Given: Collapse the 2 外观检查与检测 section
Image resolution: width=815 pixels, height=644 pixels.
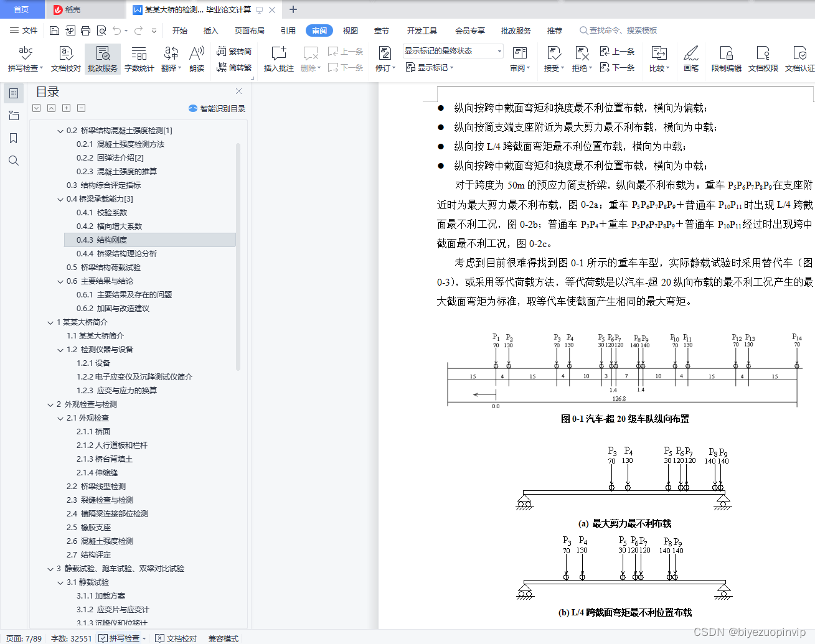Looking at the screenshot, I should pos(50,404).
